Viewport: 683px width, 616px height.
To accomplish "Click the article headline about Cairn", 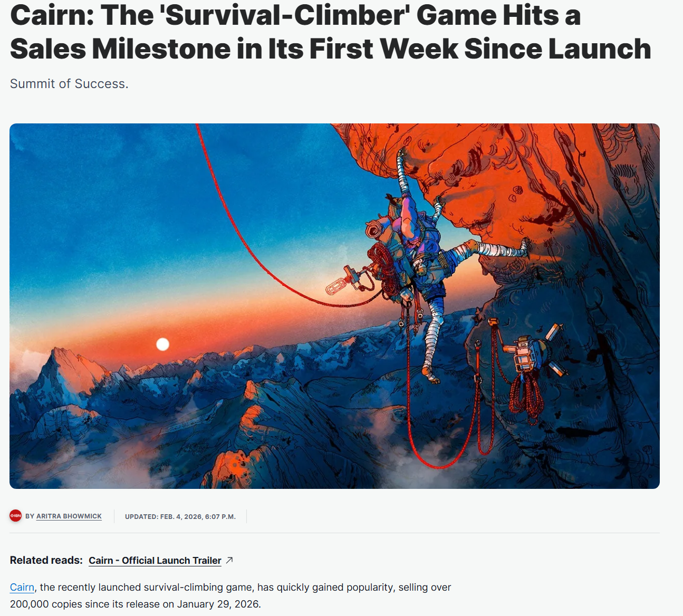I will [x=331, y=32].
